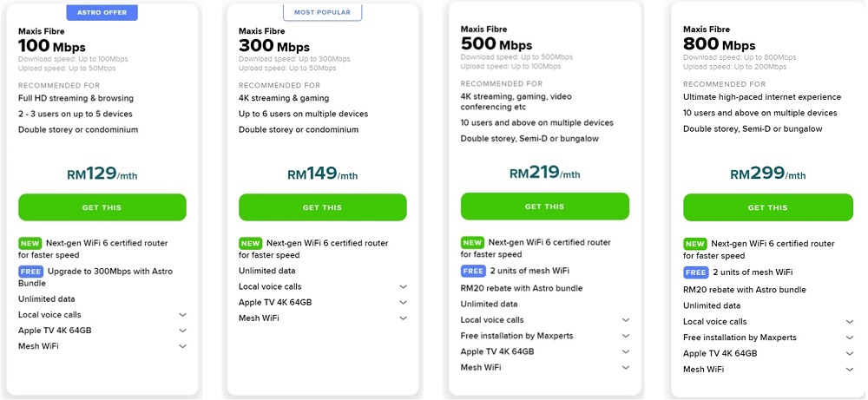Click the NEW badge on 100 Mbps plan
868x400 pixels.
click(30, 244)
